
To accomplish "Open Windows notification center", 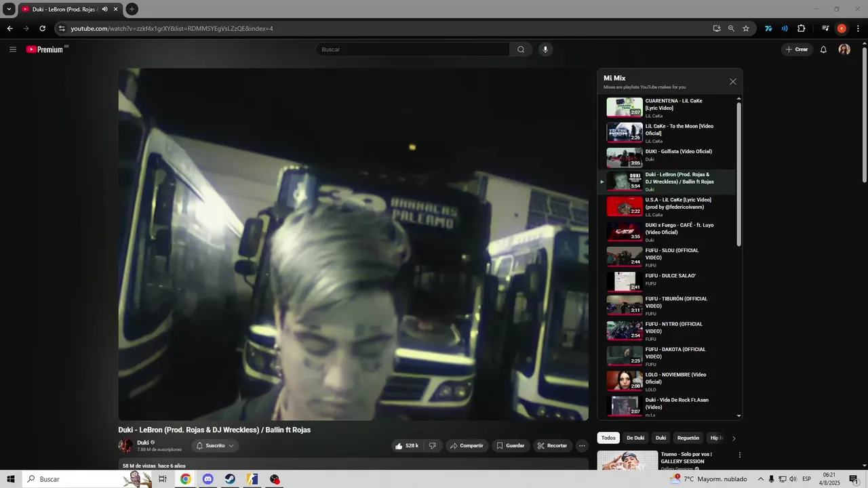I will [x=854, y=479].
